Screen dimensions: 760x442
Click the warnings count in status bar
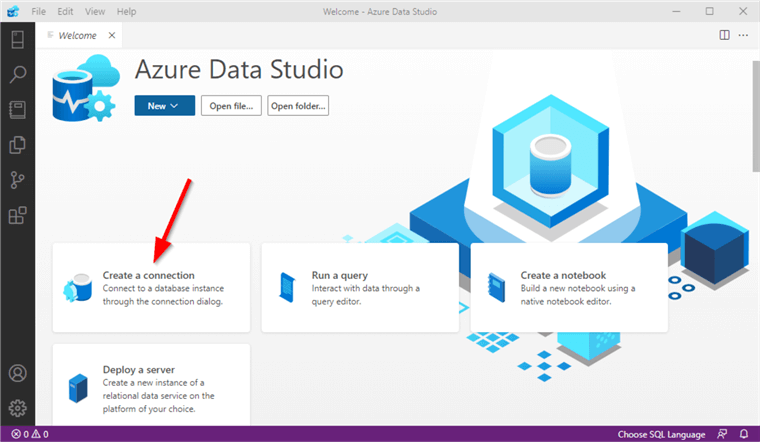click(40, 434)
